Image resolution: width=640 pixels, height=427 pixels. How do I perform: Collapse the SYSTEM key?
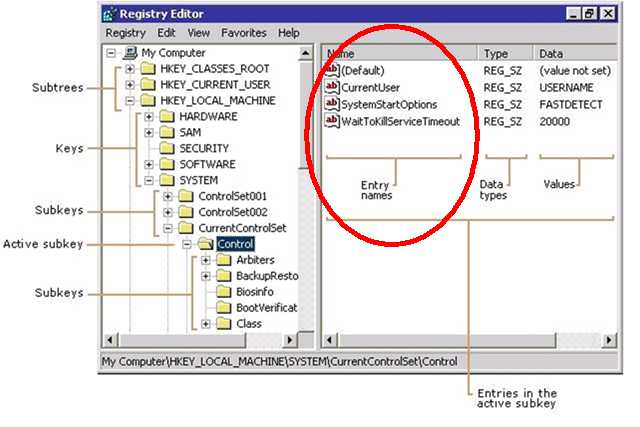[149, 180]
